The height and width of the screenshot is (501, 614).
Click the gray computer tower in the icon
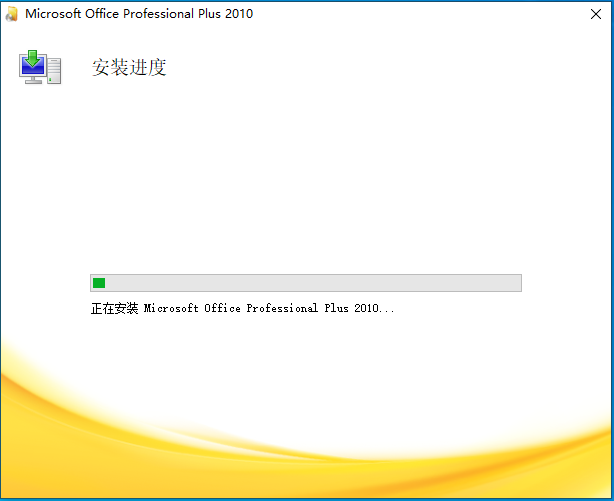point(54,71)
